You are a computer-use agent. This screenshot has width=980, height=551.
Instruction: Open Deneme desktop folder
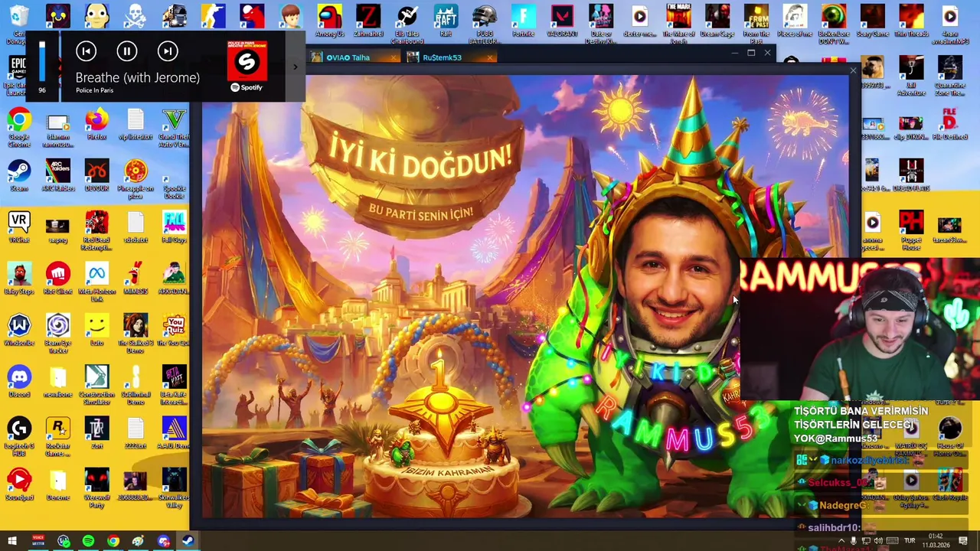point(57,484)
